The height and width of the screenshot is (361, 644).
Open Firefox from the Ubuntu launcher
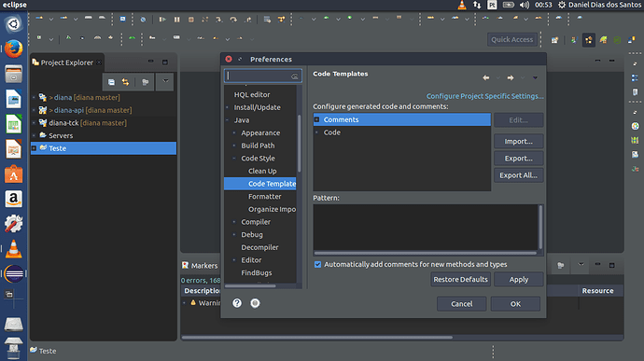14,49
